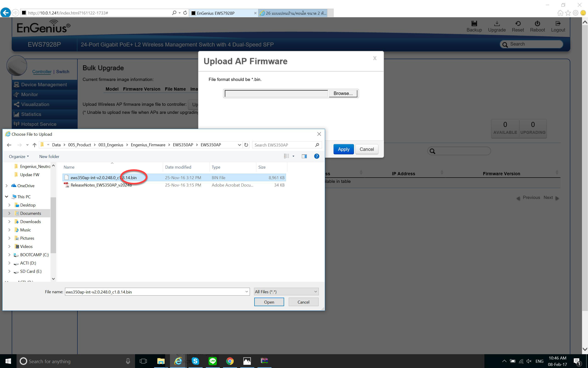The width and height of the screenshot is (588, 368).
Task: Open the Upgrade icon in header
Action: click(497, 24)
